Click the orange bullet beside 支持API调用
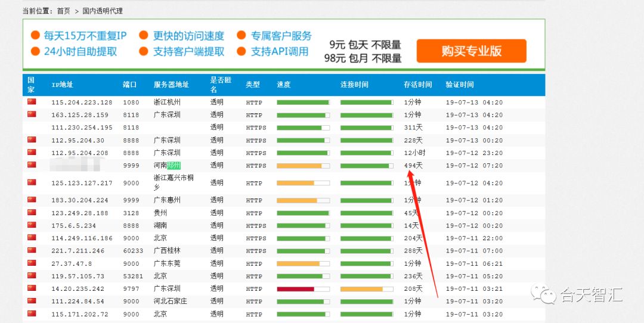The width and height of the screenshot is (644, 323). pyautogui.click(x=241, y=51)
